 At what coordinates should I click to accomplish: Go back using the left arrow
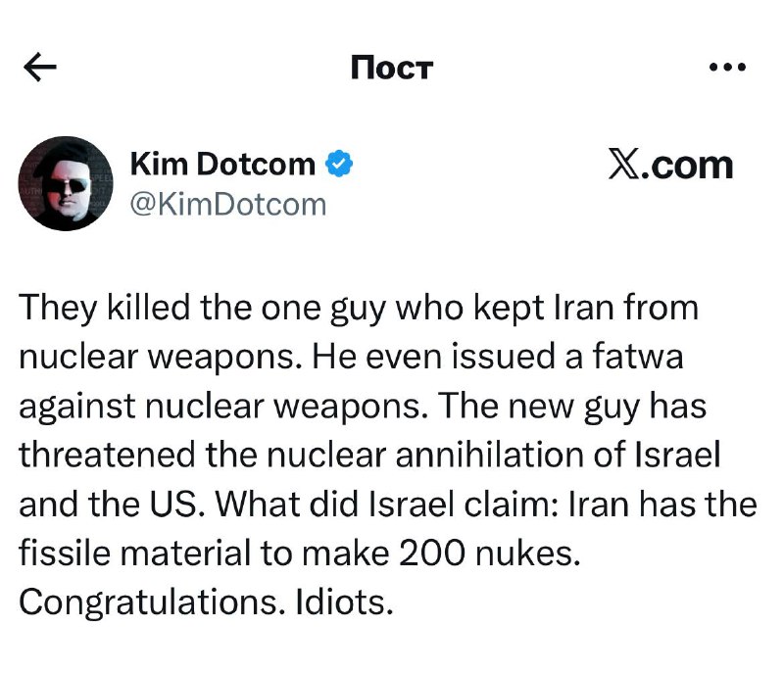[x=40, y=68]
